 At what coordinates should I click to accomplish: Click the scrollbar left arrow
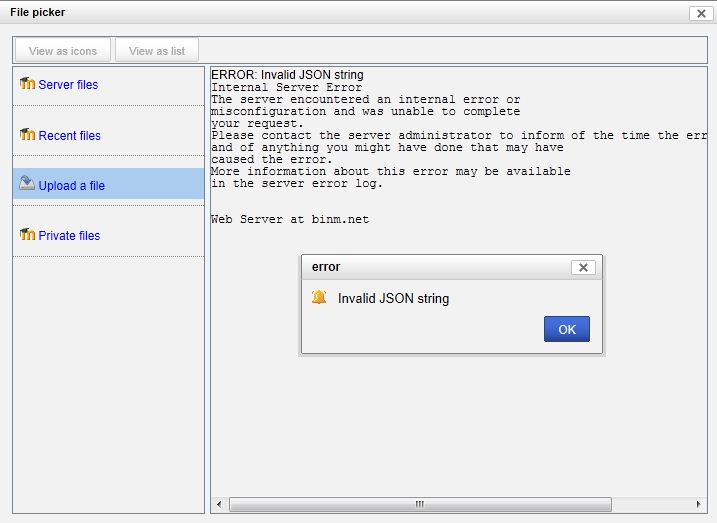[x=219, y=504]
